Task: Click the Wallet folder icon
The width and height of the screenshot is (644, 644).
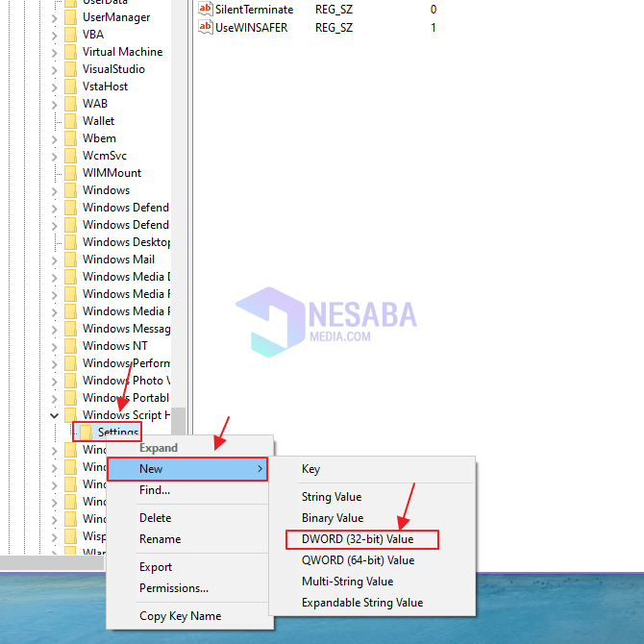Action: pyautogui.click(x=70, y=121)
